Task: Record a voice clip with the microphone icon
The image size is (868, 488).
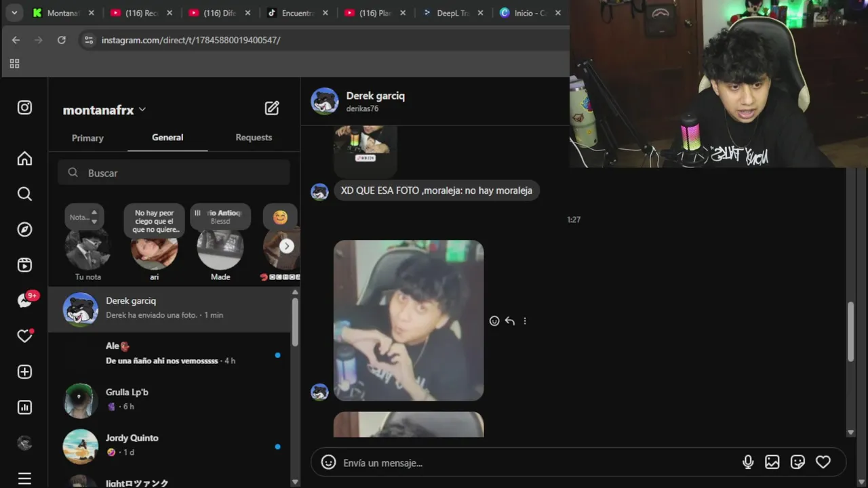Action: coord(748,462)
